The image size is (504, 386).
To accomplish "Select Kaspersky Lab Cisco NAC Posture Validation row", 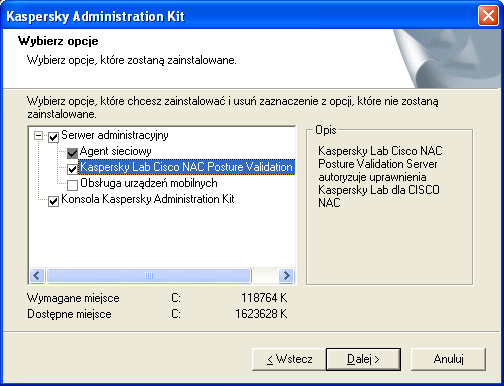I will pyautogui.click(x=186, y=167).
